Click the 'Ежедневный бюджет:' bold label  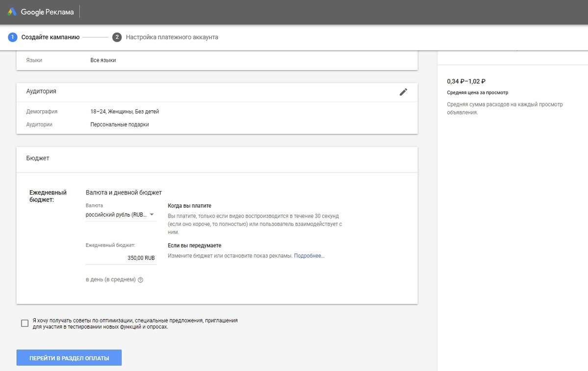(48, 196)
